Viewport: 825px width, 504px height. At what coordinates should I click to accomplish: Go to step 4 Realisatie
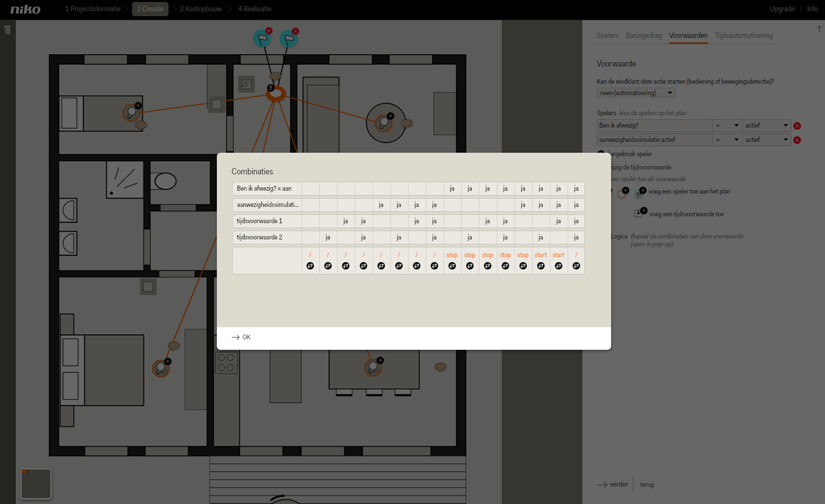(x=255, y=9)
